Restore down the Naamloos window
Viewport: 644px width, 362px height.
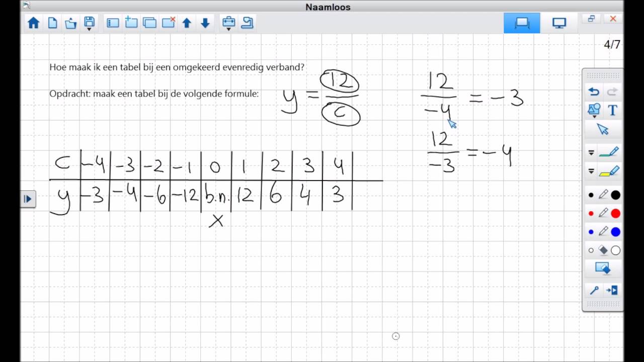pos(591,19)
